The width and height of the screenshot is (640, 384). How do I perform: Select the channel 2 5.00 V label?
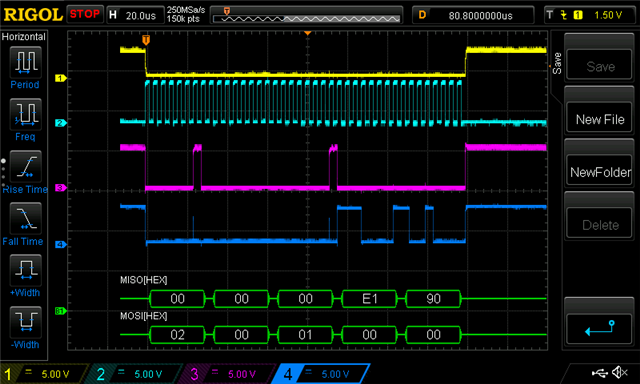(x=148, y=374)
